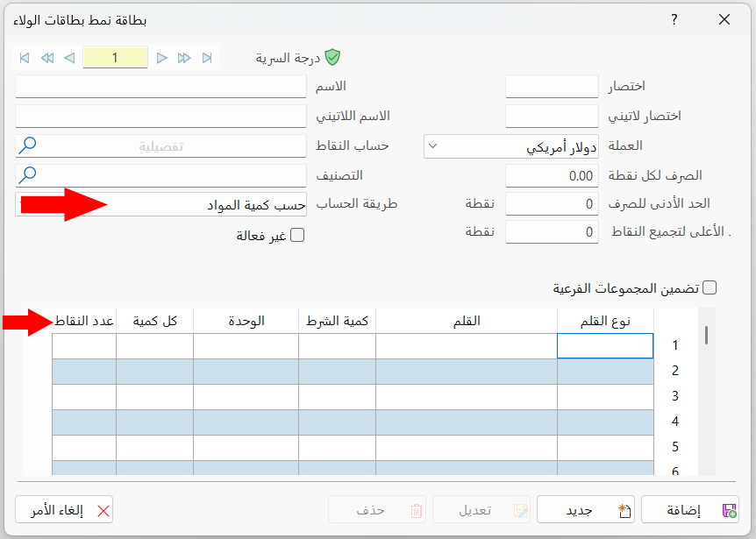Click the القلم column header

466,321
